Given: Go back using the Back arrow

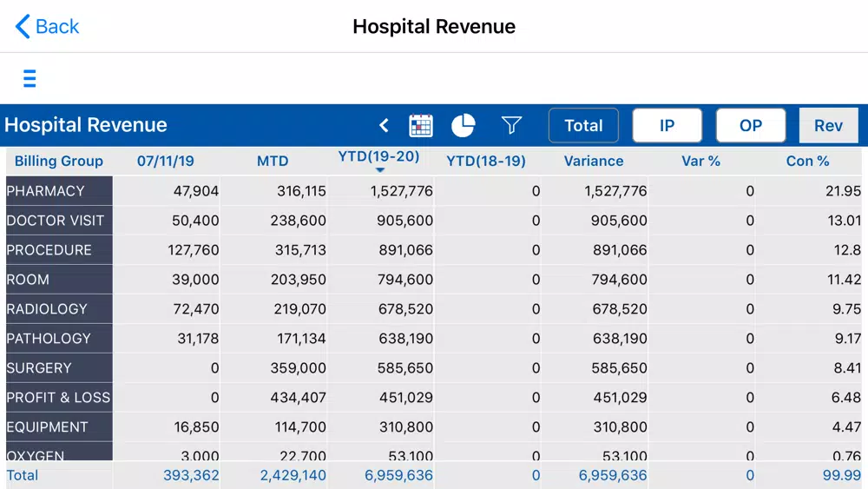Looking at the screenshot, I should click(47, 27).
